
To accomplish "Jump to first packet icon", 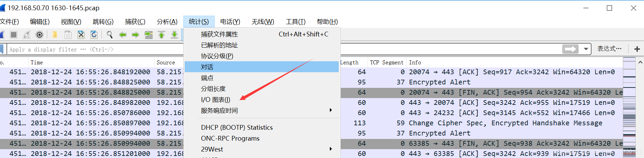I will pyautogui.click(x=162, y=35).
